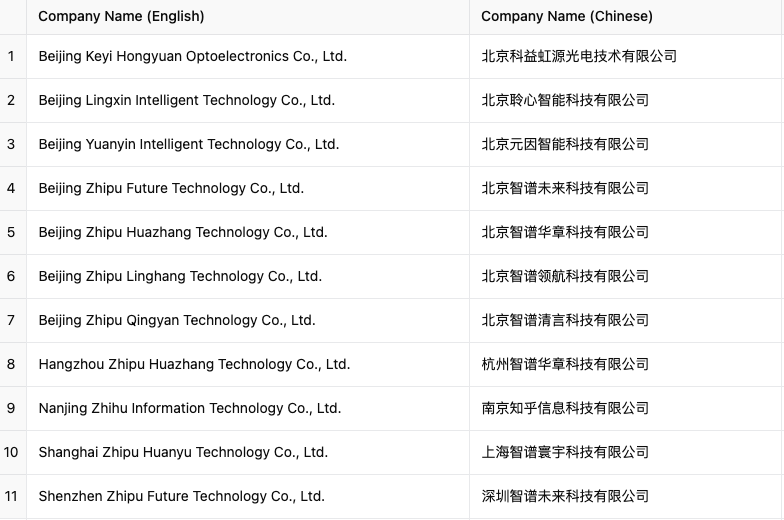Click the Shenzhen Zhipu Future Technology cell

pyautogui.click(x=181, y=496)
